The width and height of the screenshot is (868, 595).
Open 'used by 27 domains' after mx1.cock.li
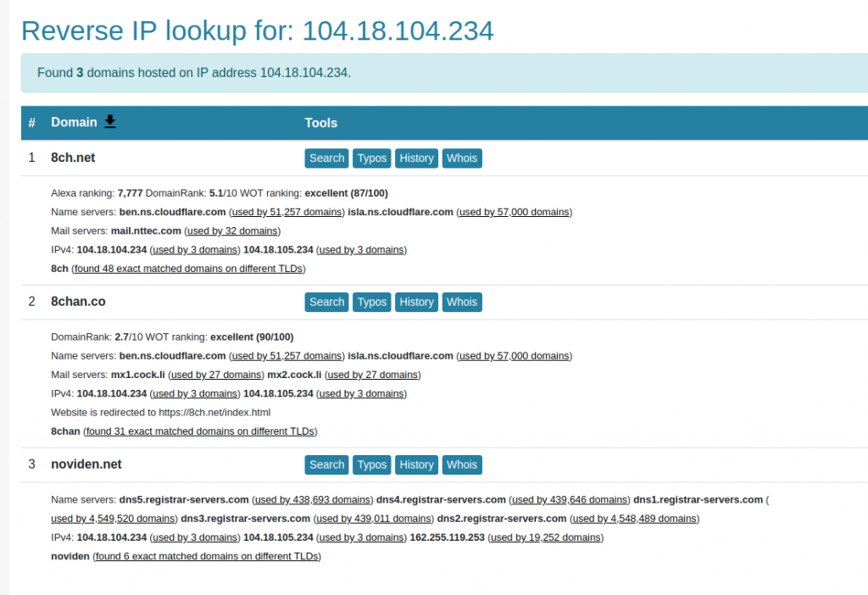tap(216, 375)
